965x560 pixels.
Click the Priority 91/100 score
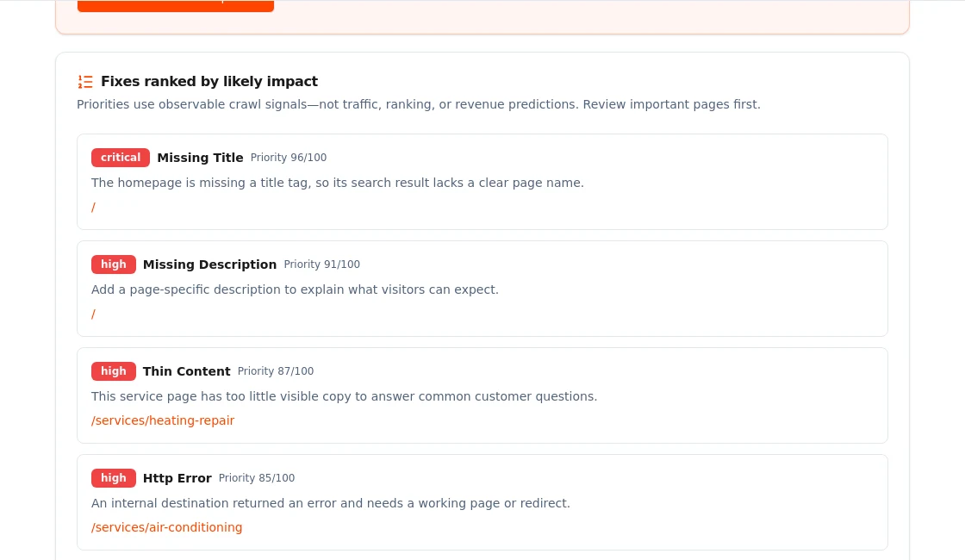[322, 264]
